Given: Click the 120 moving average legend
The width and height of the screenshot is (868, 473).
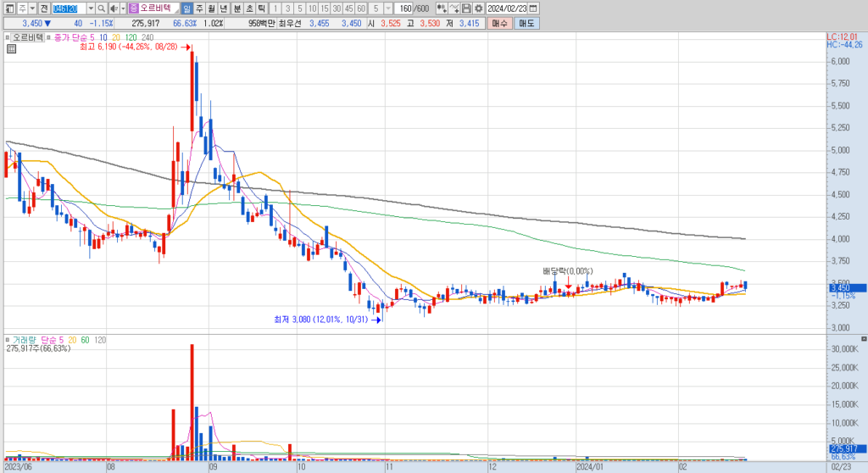Looking at the screenshot, I should (x=131, y=37).
